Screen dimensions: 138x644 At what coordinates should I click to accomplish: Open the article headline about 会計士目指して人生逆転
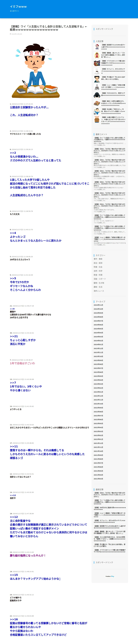pos(49,28)
